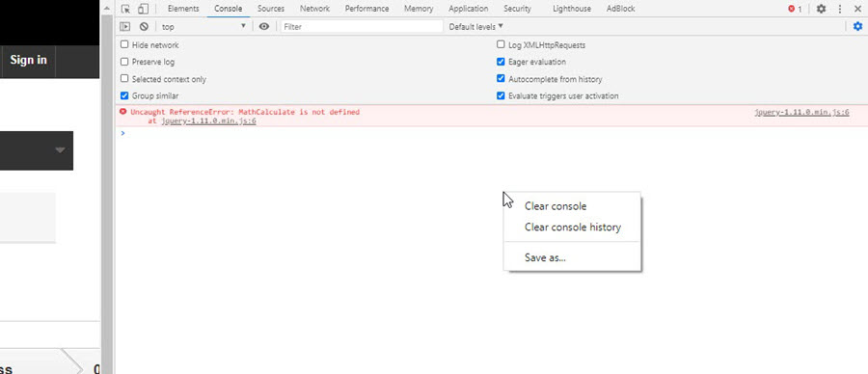Open jquery-1.11.0.min.js:6 link at right
Viewport: 868px width, 374px height.
801,113
